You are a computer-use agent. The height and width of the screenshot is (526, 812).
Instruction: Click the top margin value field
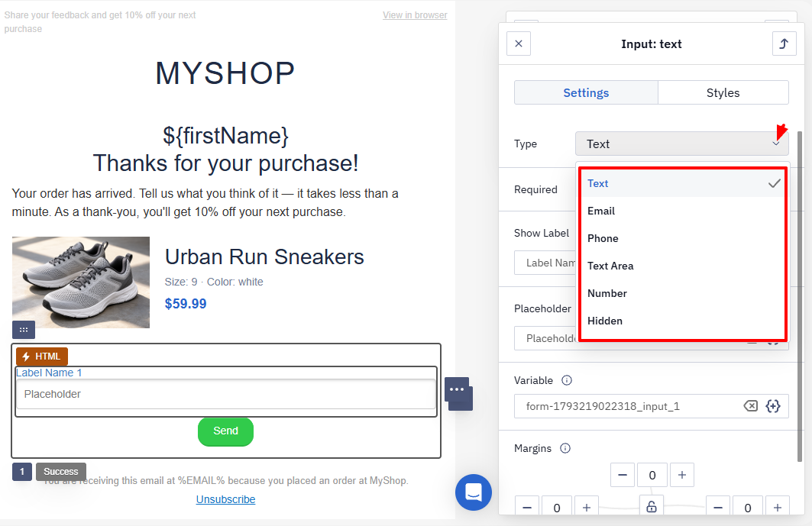click(x=652, y=475)
